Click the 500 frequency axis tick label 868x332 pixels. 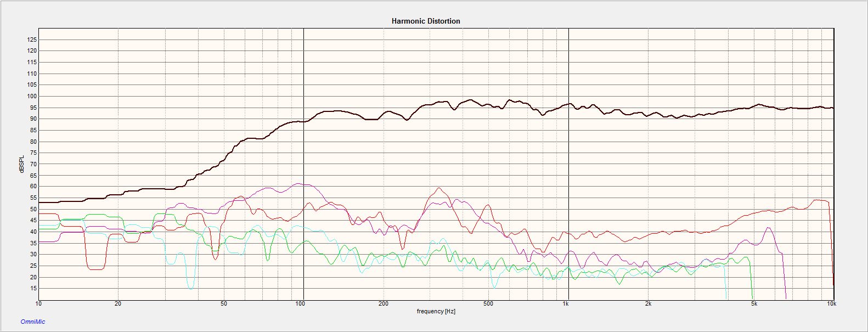(x=488, y=303)
